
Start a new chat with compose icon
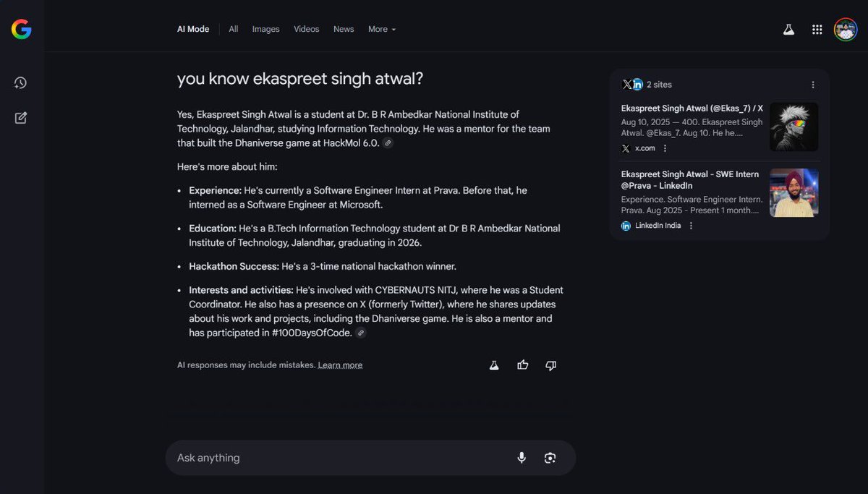pyautogui.click(x=20, y=117)
